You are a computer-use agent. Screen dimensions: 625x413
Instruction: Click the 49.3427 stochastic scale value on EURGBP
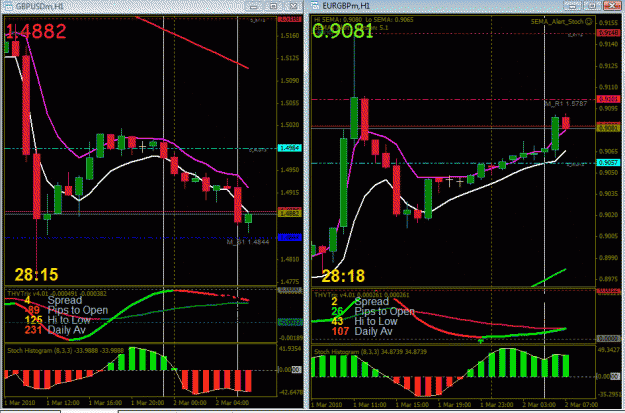[x=607, y=350]
